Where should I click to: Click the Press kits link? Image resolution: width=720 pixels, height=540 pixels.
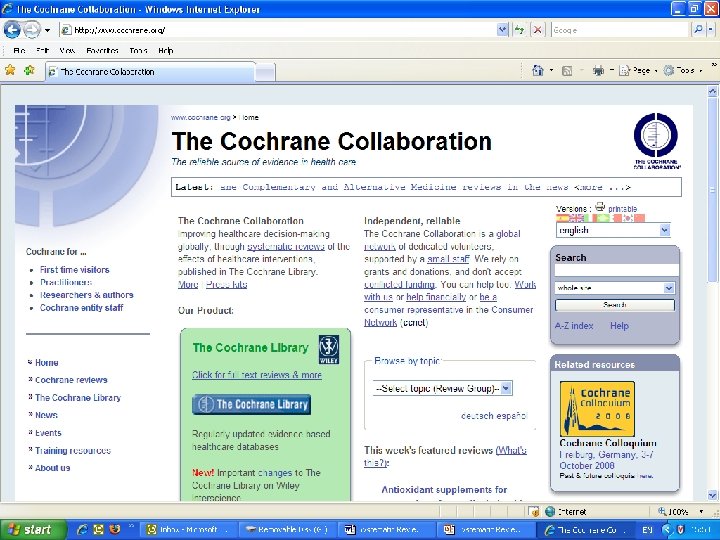click(226, 284)
